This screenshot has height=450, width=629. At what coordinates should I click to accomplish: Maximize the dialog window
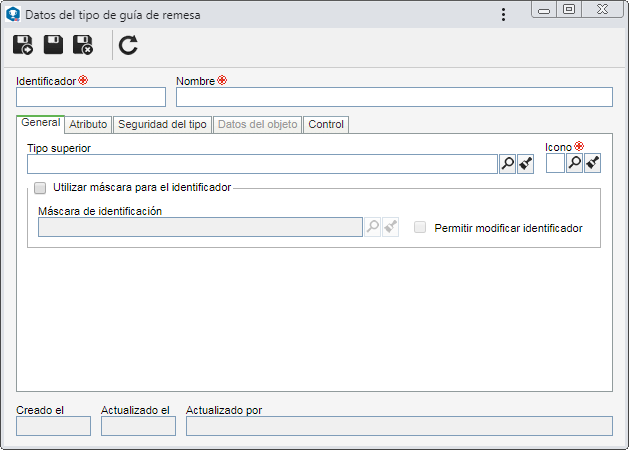coord(569,9)
